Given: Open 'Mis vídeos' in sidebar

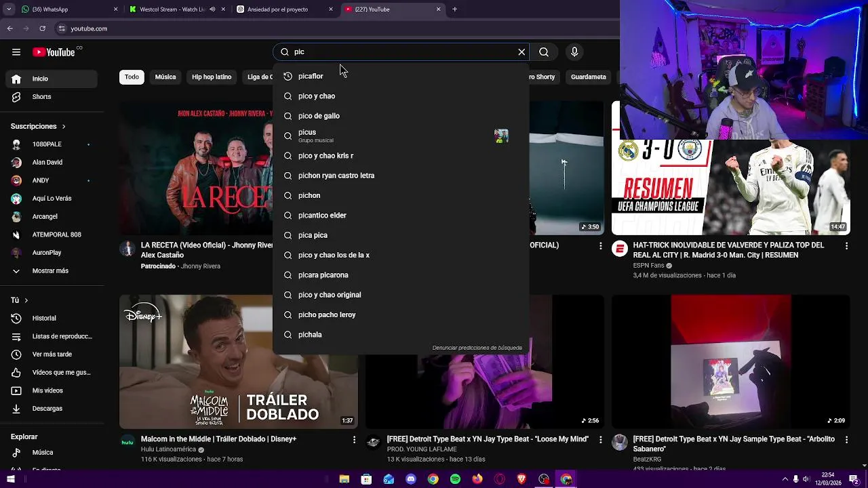Looking at the screenshot, I should (x=52, y=390).
